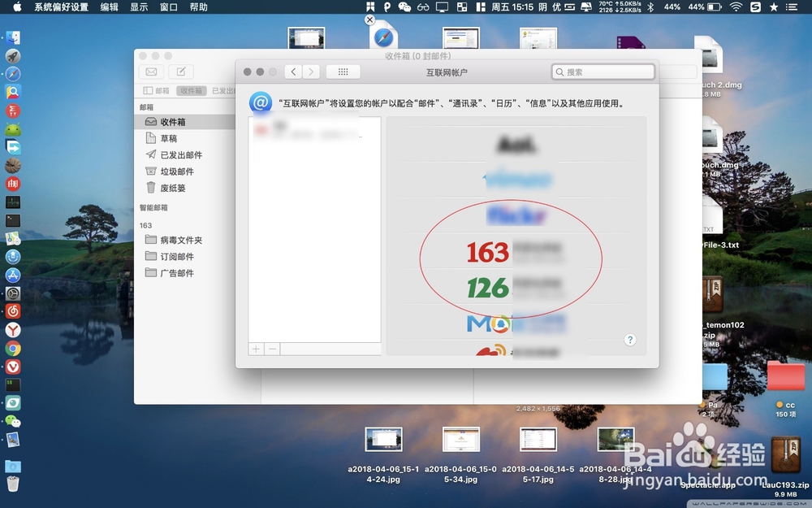Click the 智能邮箱 section header
This screenshot has height=508, width=812.
(x=153, y=207)
